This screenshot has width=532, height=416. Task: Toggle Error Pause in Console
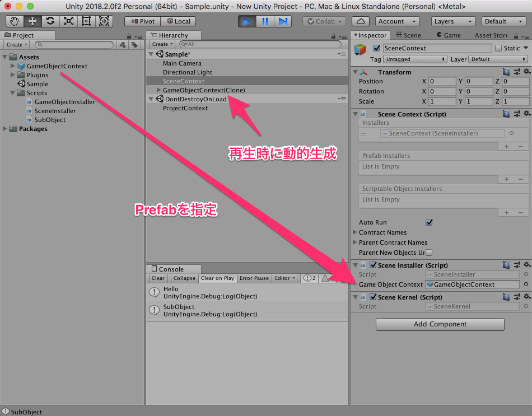coord(254,278)
